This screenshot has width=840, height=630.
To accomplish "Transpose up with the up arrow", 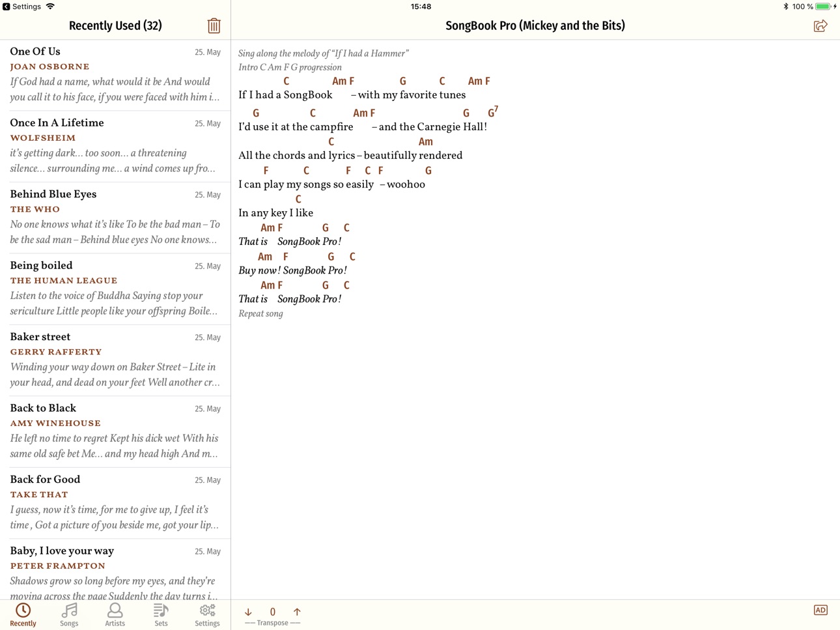I will coord(297,612).
